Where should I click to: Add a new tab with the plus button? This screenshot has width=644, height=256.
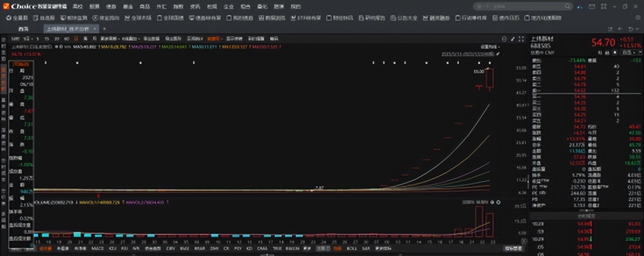[104, 29]
